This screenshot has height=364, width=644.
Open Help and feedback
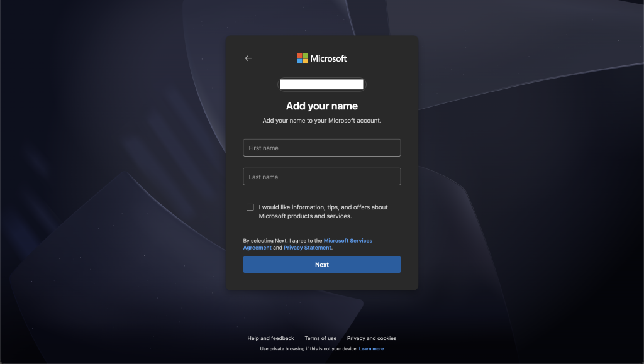pos(270,338)
